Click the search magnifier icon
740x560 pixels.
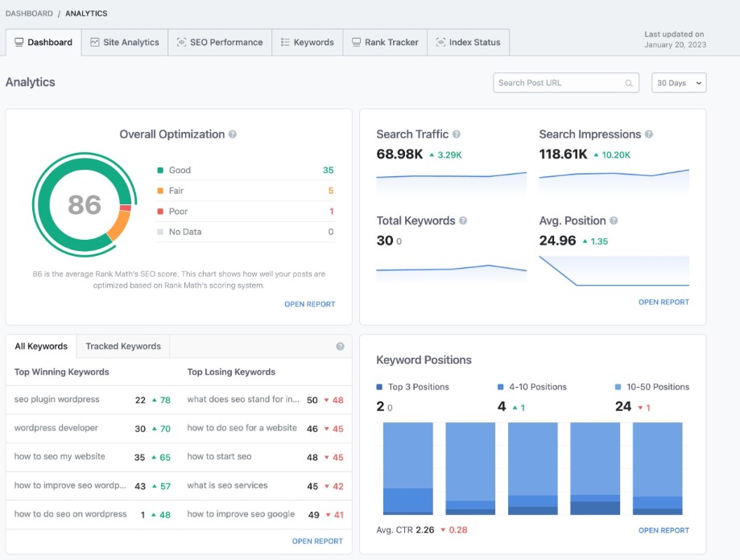click(629, 83)
